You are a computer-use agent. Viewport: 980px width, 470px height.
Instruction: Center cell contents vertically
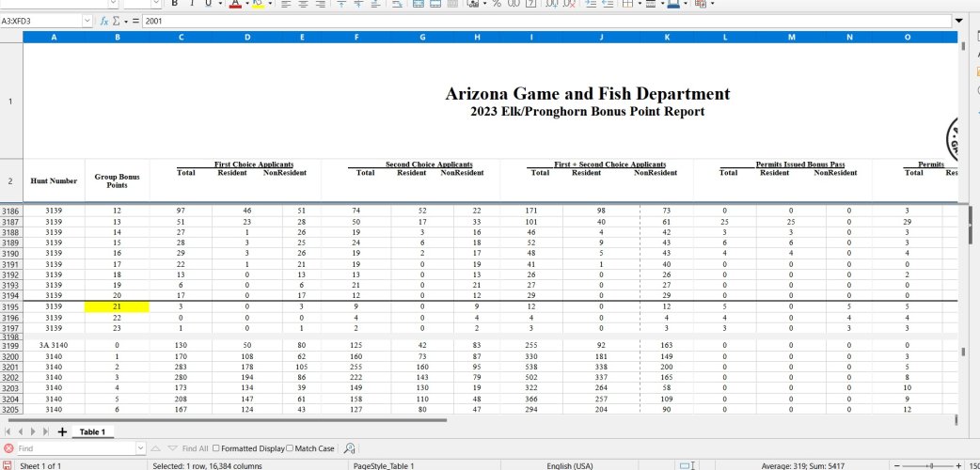(x=358, y=3)
